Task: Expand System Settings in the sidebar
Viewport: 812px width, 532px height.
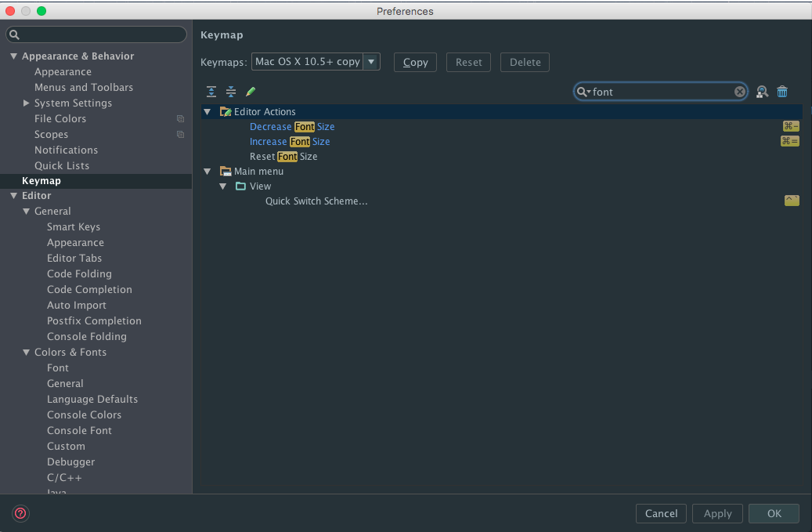Action: (27, 103)
